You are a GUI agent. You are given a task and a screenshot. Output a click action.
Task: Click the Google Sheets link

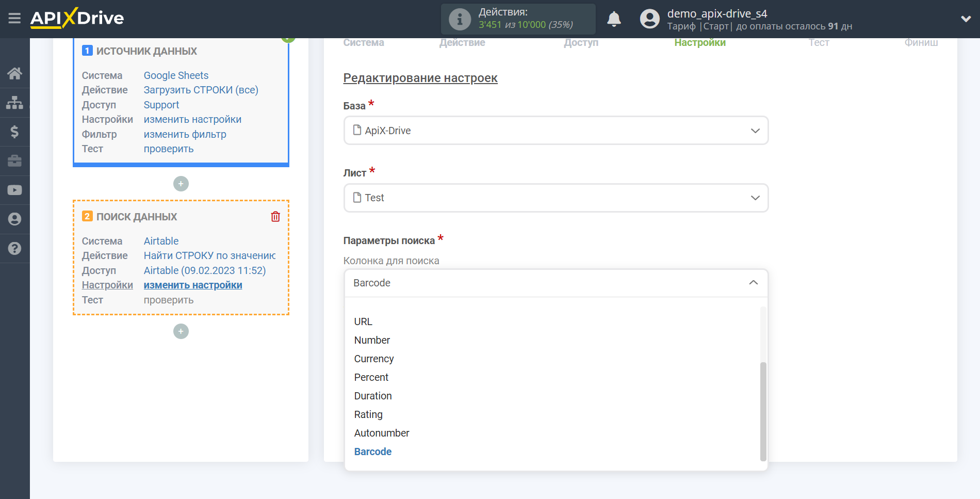pyautogui.click(x=176, y=75)
